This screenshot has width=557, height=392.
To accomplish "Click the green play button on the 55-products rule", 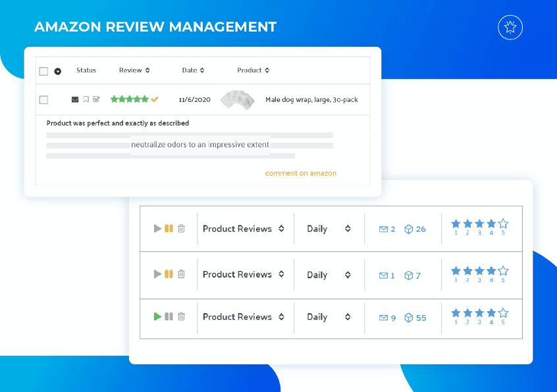I will point(157,316).
